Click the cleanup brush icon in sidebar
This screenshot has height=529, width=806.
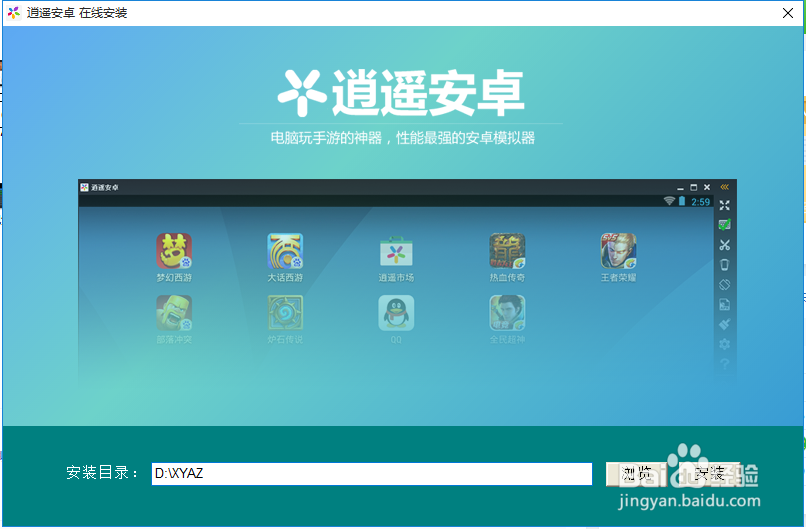point(725,324)
